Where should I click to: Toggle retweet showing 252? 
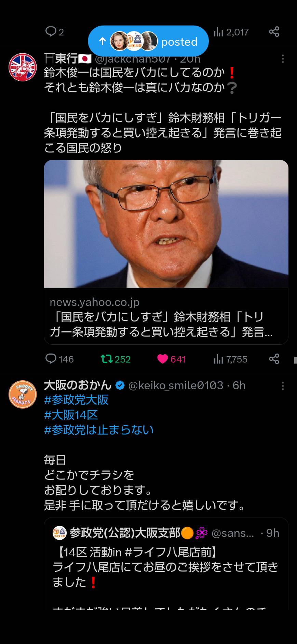(x=116, y=359)
